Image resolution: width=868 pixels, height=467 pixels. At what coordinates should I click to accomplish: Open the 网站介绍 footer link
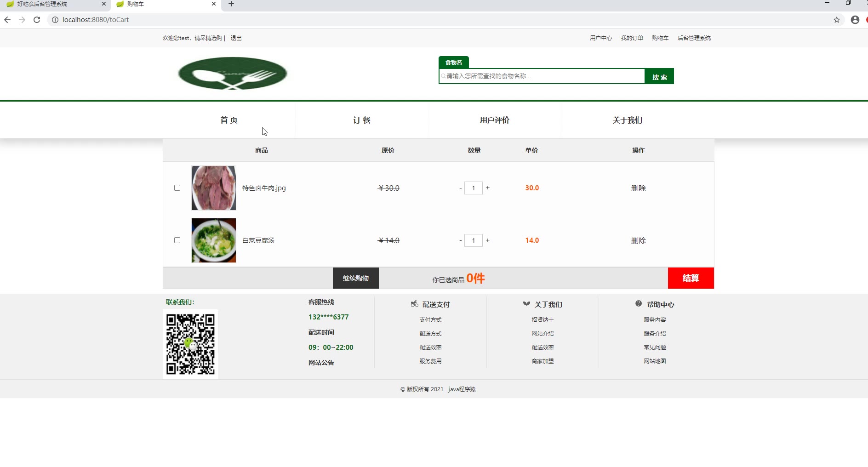pos(542,334)
